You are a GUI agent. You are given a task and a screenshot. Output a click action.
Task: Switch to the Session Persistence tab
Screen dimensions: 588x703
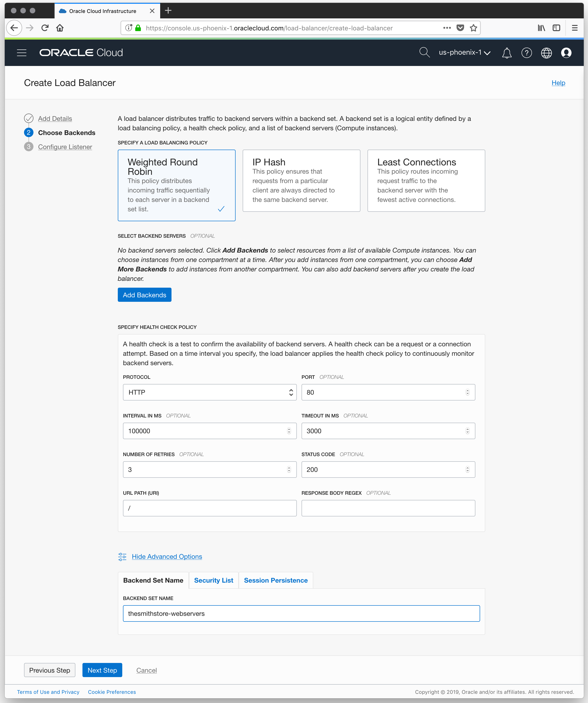coord(276,580)
